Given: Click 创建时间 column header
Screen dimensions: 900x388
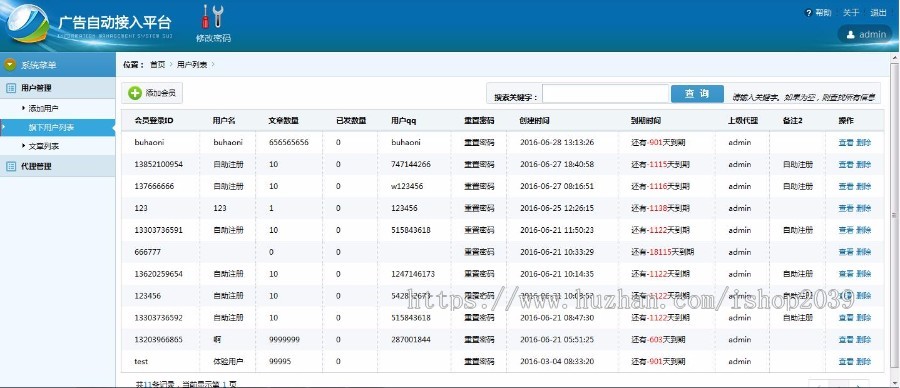Looking at the screenshot, I should point(534,121).
